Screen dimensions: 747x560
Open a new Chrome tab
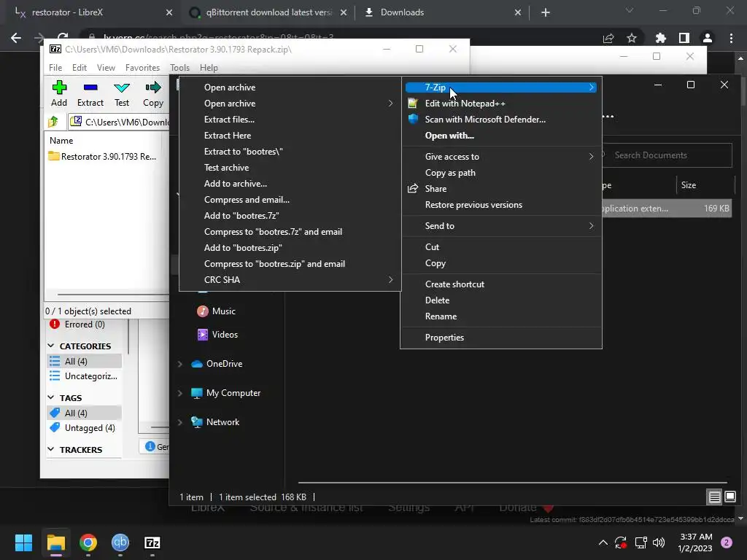[x=546, y=12]
